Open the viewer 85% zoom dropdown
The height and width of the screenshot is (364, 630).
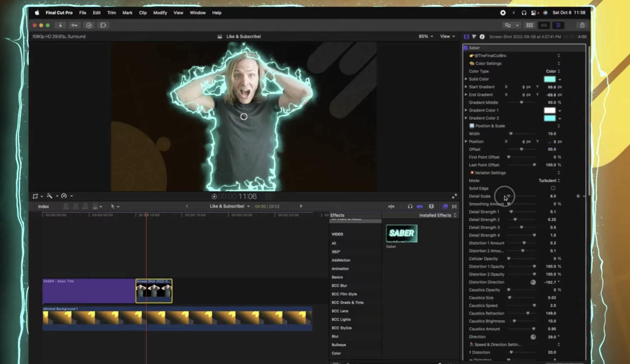(x=426, y=36)
